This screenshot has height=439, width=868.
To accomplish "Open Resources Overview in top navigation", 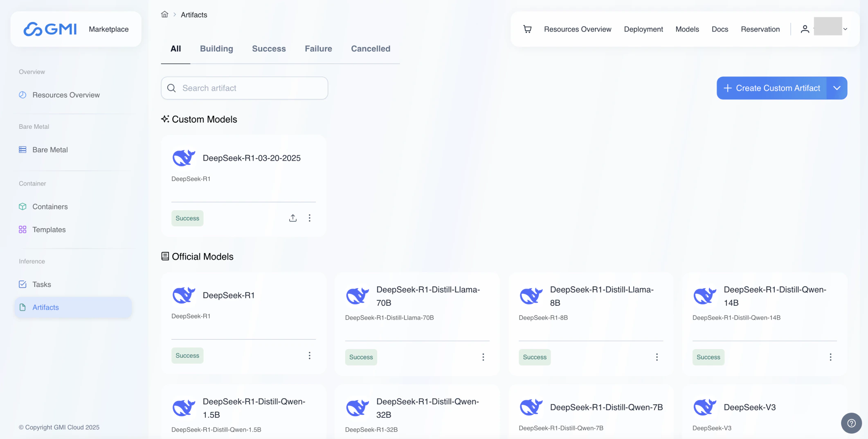I will [578, 29].
